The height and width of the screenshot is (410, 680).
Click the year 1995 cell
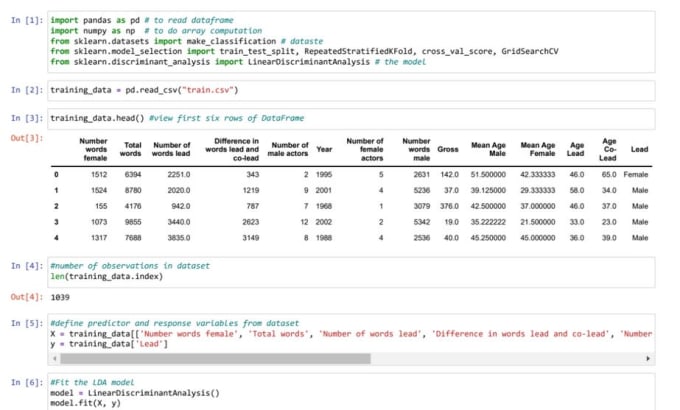coord(324,174)
